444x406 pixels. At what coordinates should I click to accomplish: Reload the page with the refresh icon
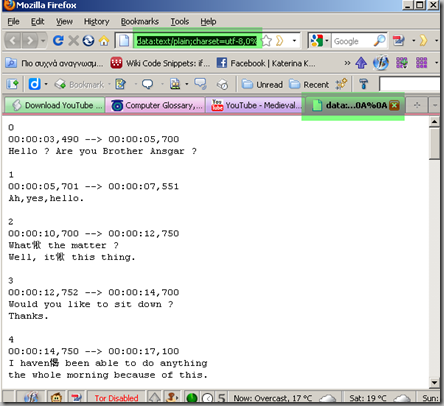point(58,41)
